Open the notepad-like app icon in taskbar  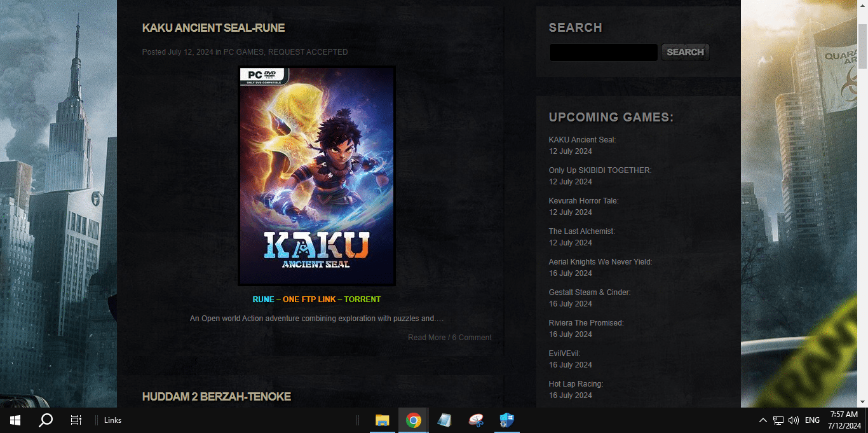[444, 420]
